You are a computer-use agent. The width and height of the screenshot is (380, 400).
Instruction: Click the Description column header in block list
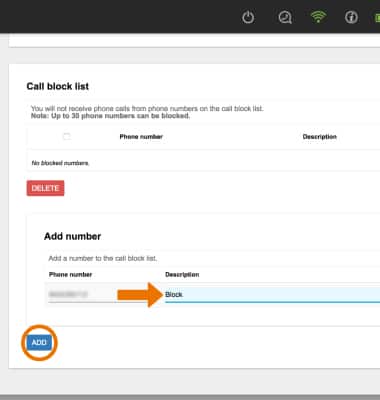319,137
